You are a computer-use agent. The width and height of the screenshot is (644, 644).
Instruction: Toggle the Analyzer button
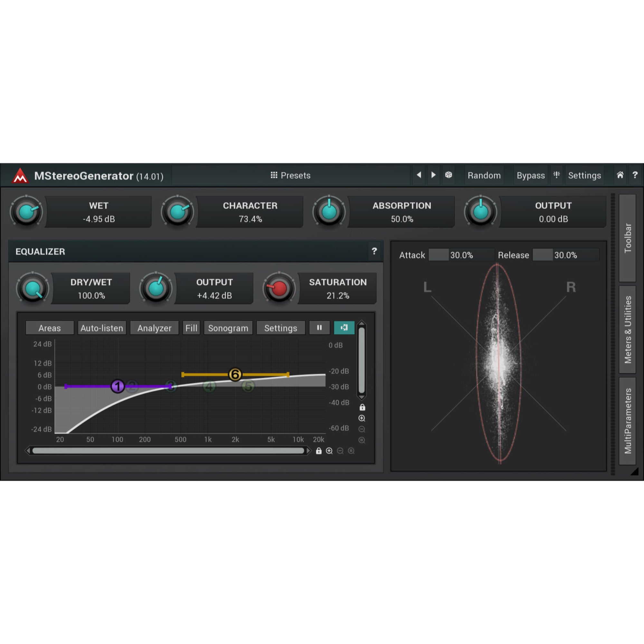(x=154, y=328)
